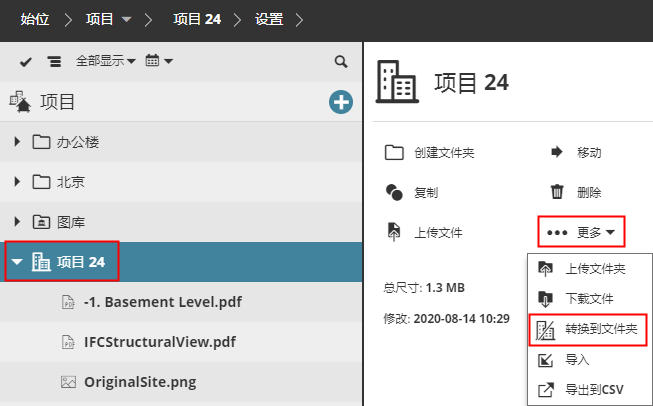Viewport: 653px width, 406px height.
Task: Open -1. Basement Level.pdf file
Action: tap(163, 302)
